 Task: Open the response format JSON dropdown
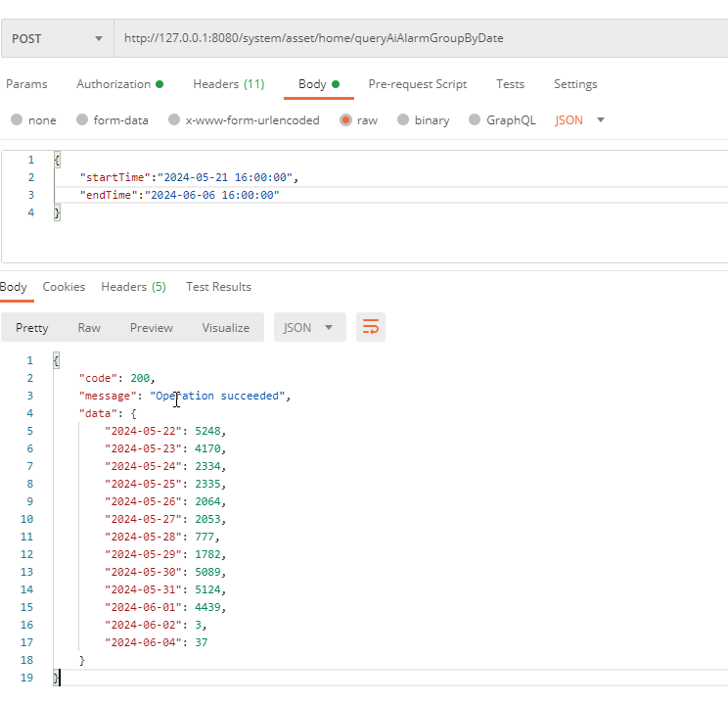pos(309,328)
